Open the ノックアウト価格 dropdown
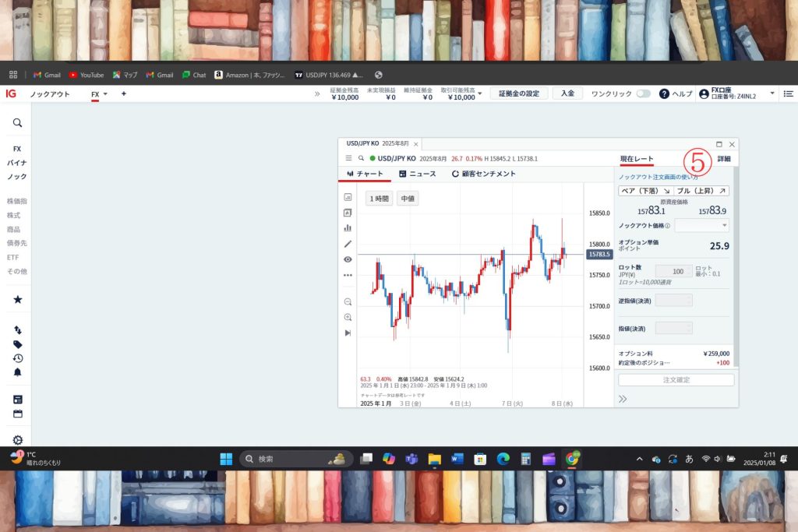The image size is (798, 532). tap(702, 225)
